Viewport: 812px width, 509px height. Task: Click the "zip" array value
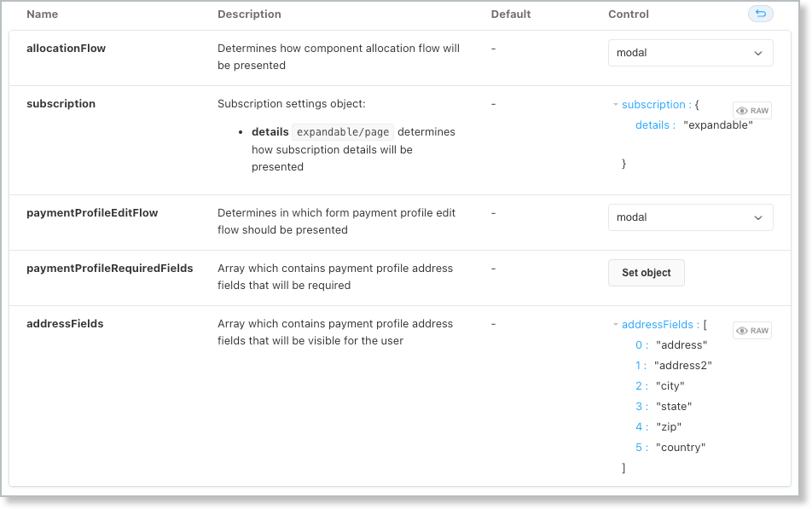[669, 427]
